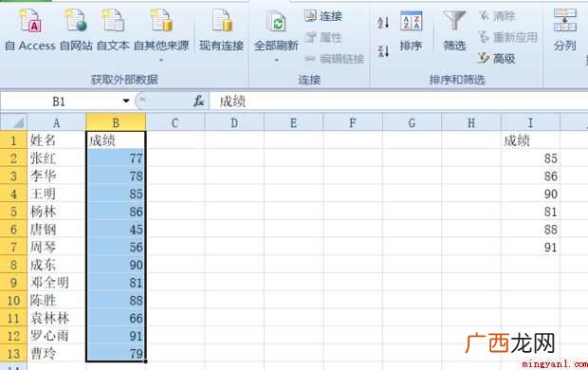This screenshot has width=588, height=370.
Task: Import data from Access
Action: [30, 30]
